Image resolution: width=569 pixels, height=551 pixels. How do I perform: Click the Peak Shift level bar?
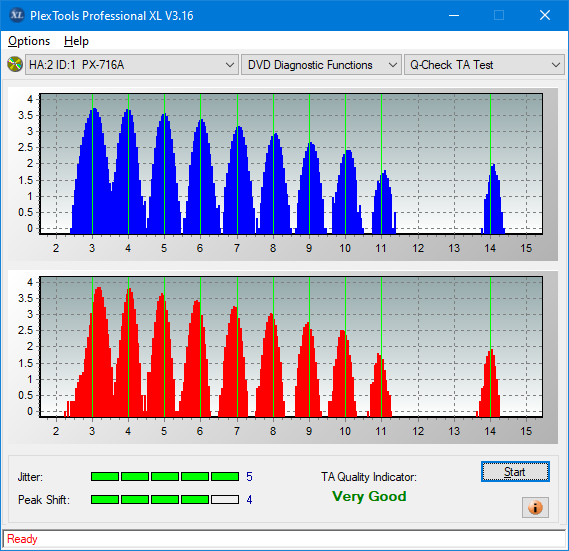tap(165, 499)
